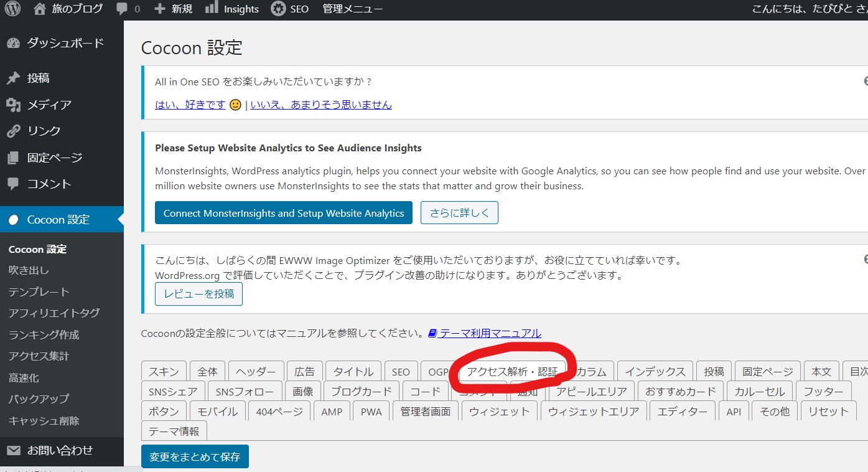Viewport: 868px width, 472px height.
Task: Click the book icon before テーマ利用マニュアル
Action: click(433, 334)
